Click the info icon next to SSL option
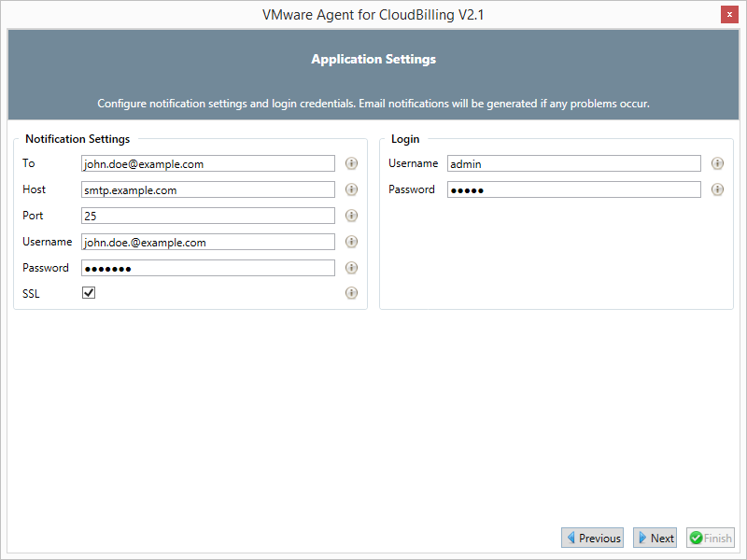 point(351,293)
